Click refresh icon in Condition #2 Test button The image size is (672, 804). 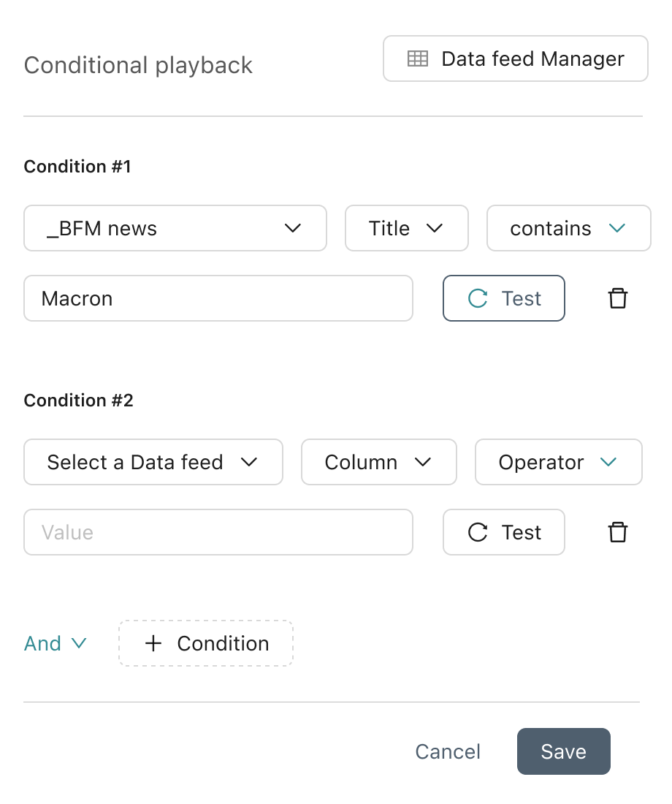(x=478, y=532)
